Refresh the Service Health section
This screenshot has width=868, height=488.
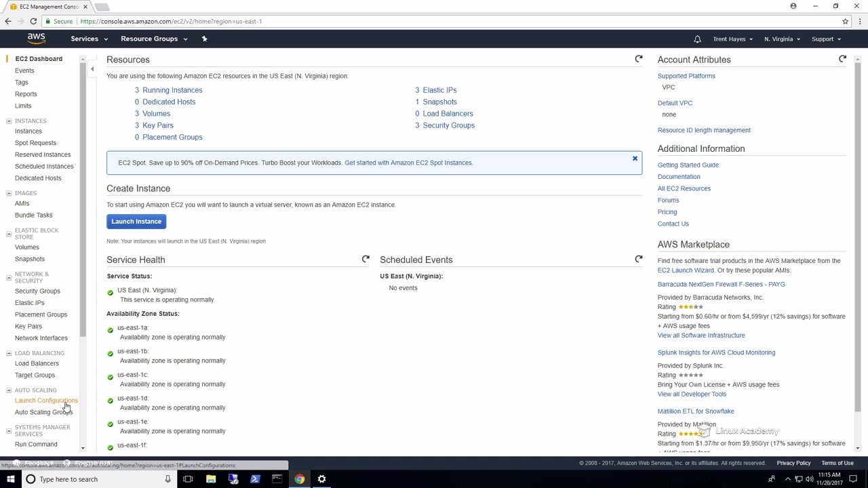pos(366,259)
